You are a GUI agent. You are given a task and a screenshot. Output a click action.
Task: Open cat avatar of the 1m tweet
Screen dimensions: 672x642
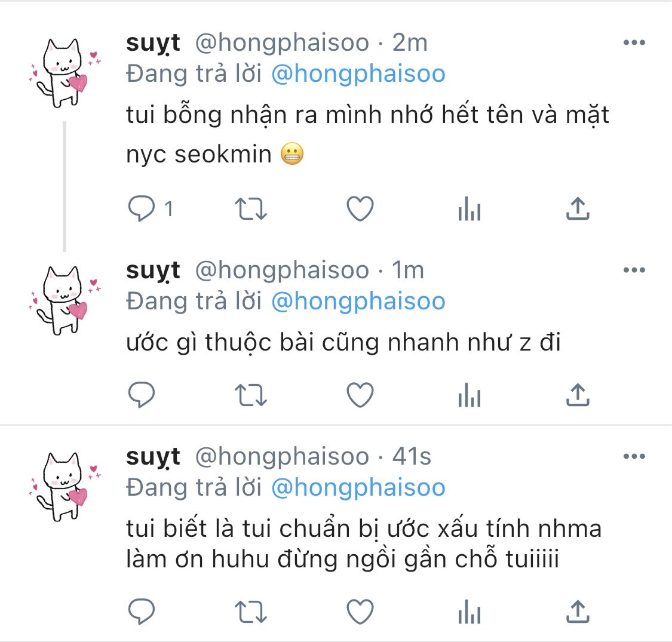[63, 300]
